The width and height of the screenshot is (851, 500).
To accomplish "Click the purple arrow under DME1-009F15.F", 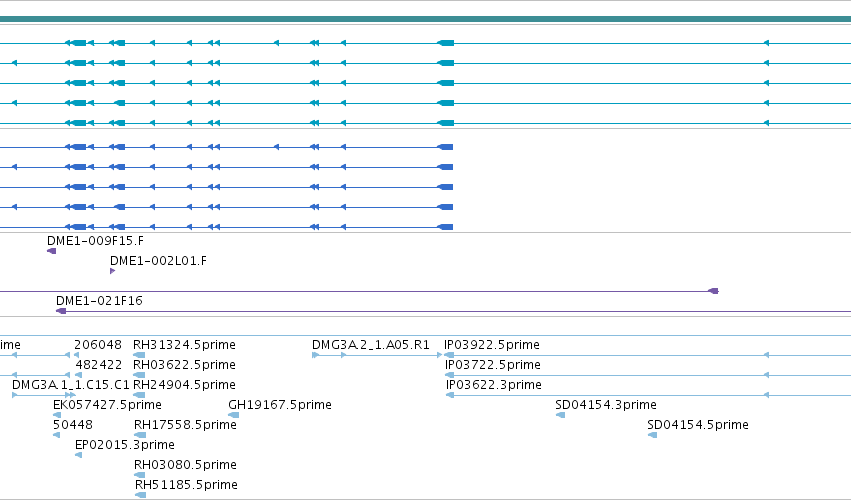I will click(52, 251).
